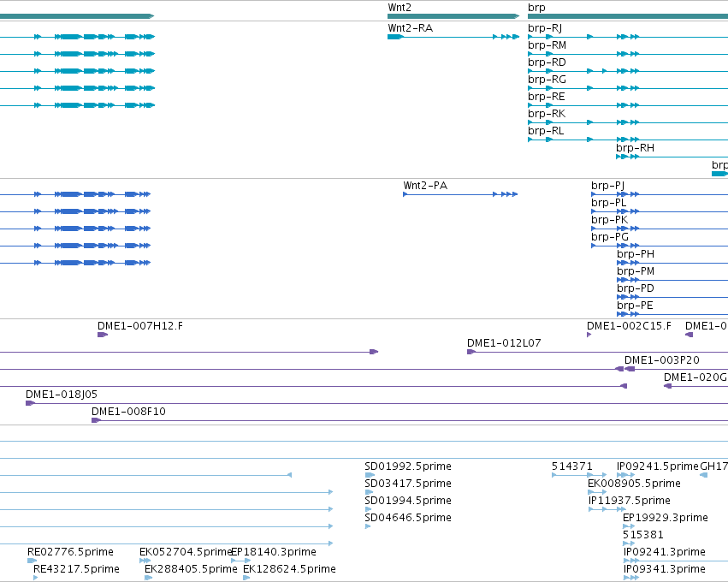Click the DME1-007H12.F clone label
The width and height of the screenshot is (728, 582).
click(x=139, y=326)
